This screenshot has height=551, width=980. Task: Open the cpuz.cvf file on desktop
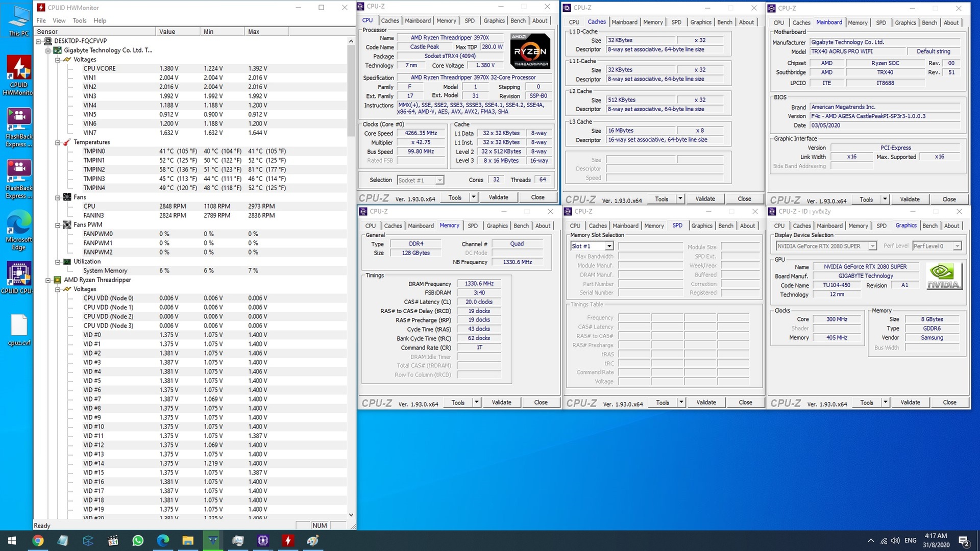click(x=18, y=330)
